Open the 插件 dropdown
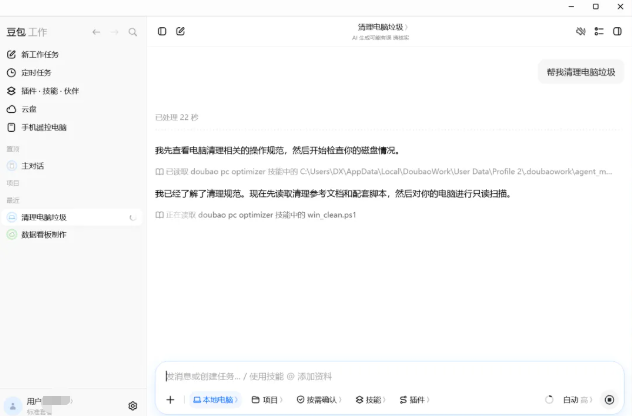Viewport: 632px width, 416px height. point(414,399)
